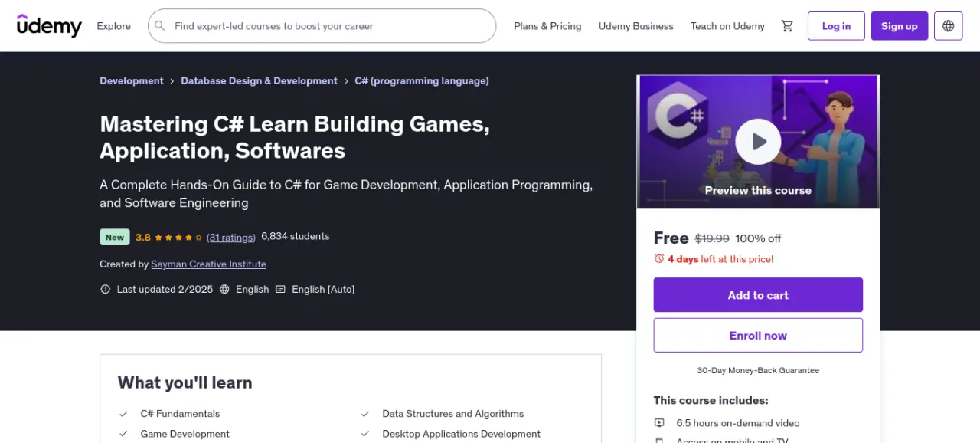This screenshot has width=980, height=443.
Task: Click the Game Development item
Action: coord(185,434)
